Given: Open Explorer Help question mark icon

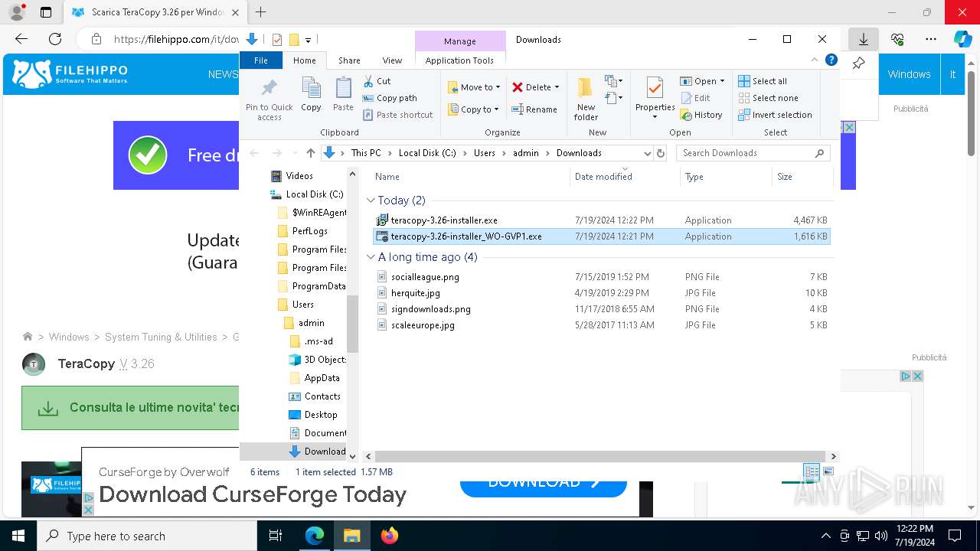Looking at the screenshot, I should point(831,60).
